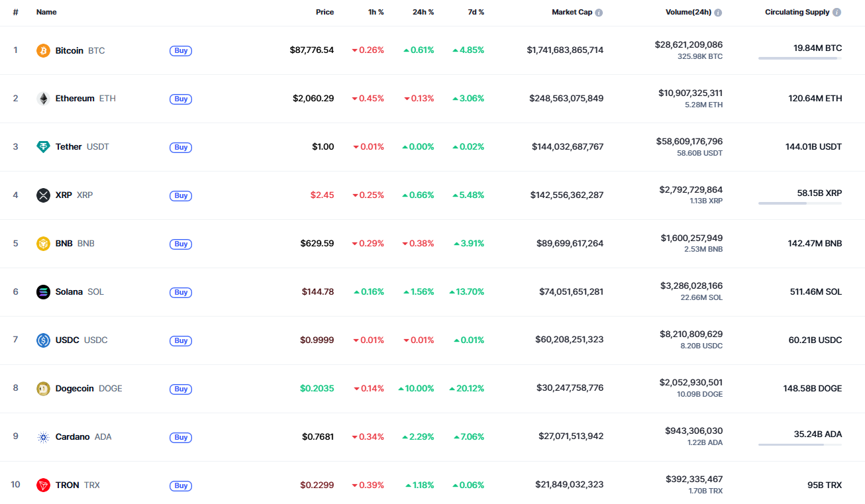Open the USDC coin name link
This screenshot has width=865, height=504.
[68, 340]
